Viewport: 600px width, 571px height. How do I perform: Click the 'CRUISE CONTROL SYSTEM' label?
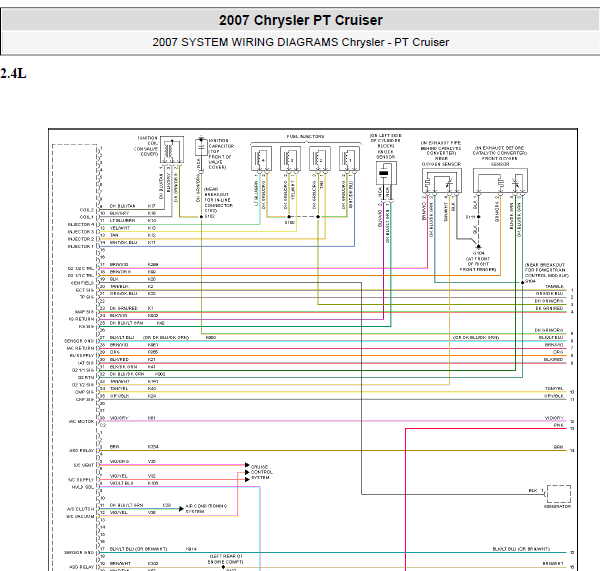262,472
